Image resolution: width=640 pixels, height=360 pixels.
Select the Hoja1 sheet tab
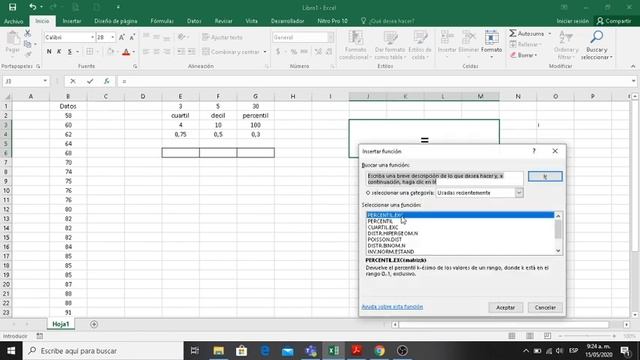61,324
